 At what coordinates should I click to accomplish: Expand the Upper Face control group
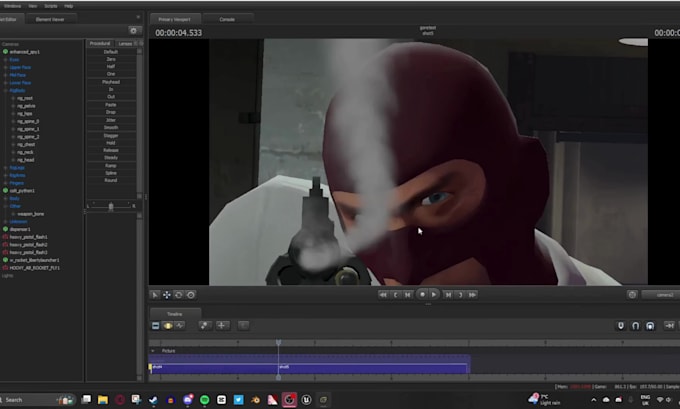click(5, 68)
